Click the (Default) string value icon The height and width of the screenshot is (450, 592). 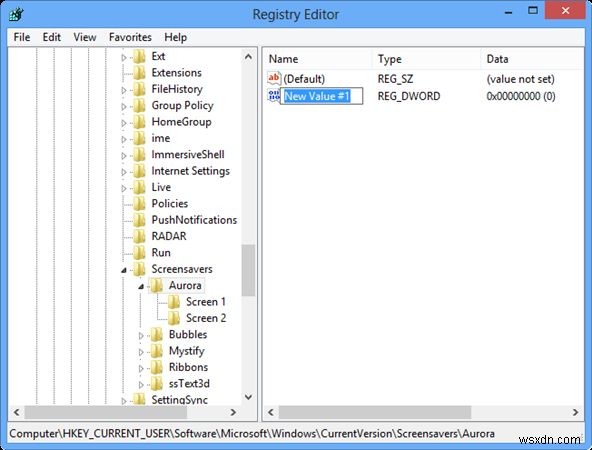[x=274, y=78]
